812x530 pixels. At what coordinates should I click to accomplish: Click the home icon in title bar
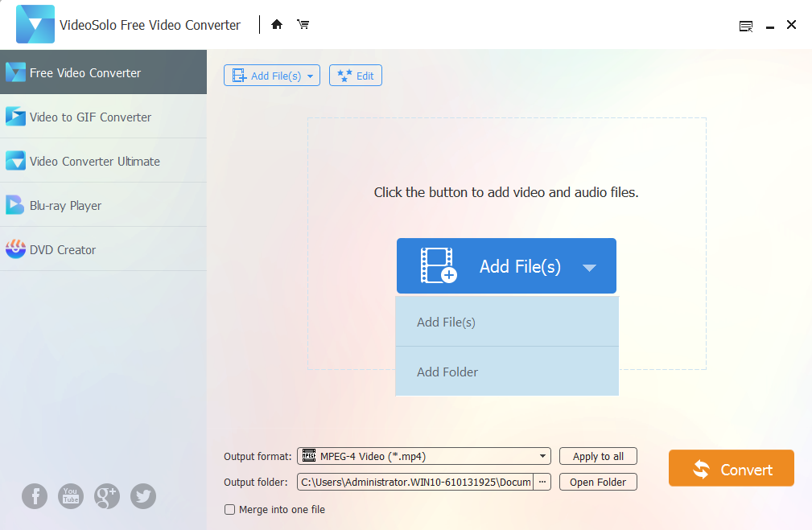(277, 24)
